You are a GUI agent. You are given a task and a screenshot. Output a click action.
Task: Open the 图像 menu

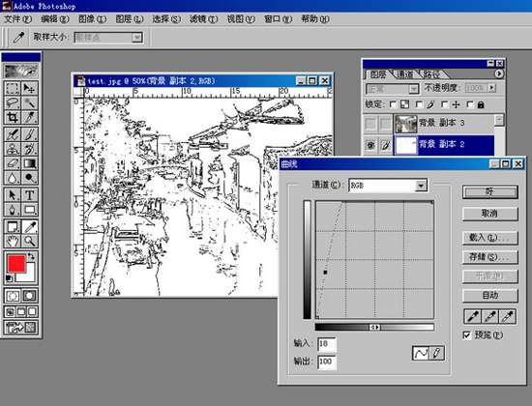[x=92, y=19]
